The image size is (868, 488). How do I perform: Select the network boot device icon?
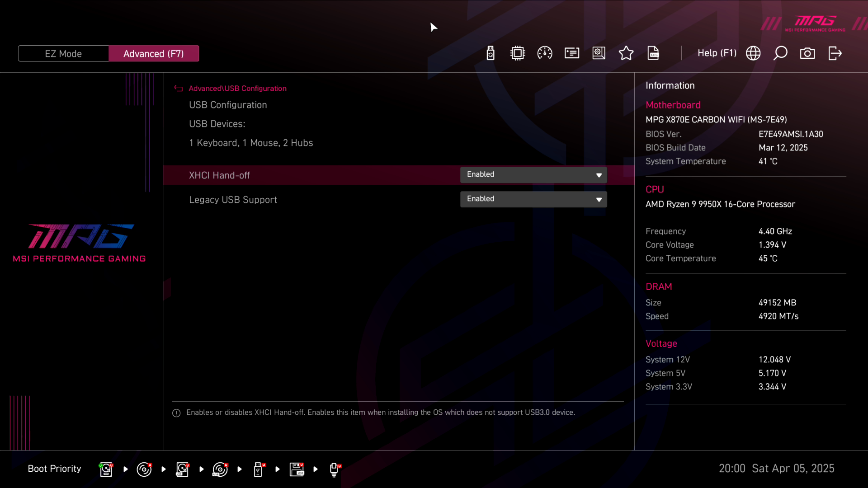click(335, 469)
